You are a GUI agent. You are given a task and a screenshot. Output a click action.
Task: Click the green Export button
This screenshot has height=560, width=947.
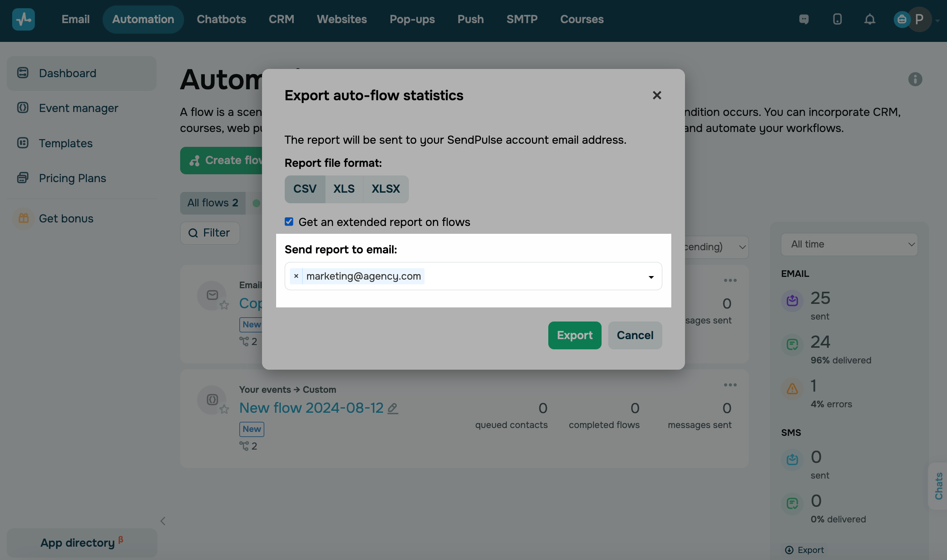click(x=575, y=335)
